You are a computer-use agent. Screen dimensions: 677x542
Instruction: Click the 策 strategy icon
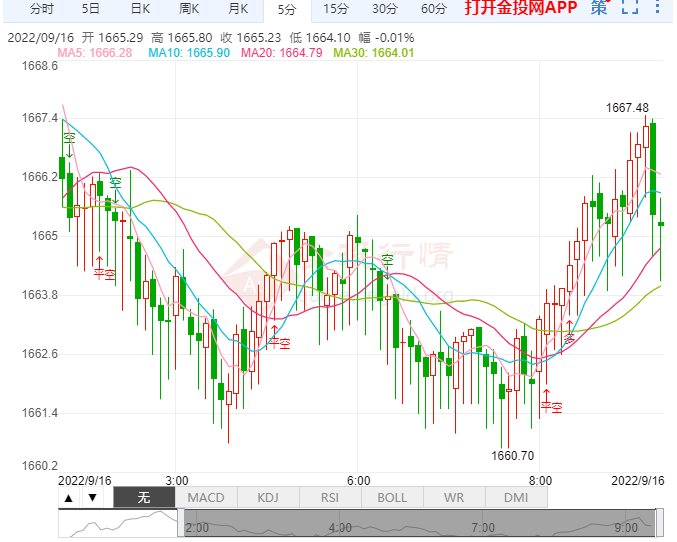click(599, 9)
